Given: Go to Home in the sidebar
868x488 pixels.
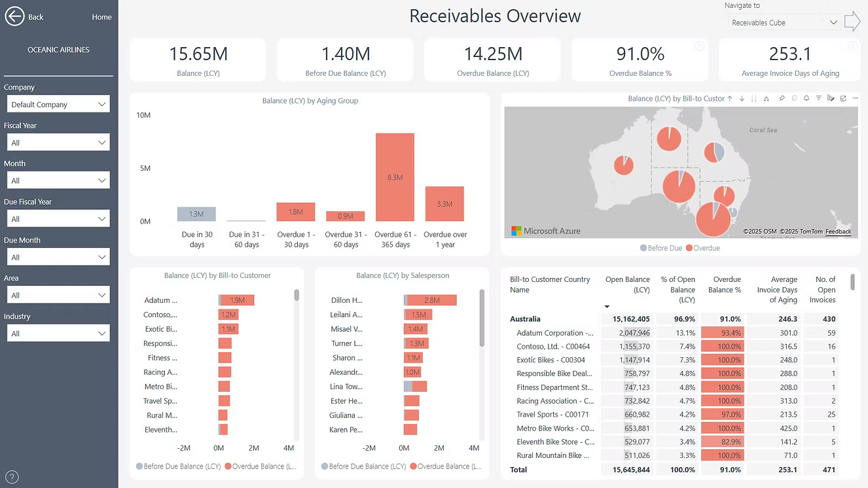Looking at the screenshot, I should click(101, 17).
